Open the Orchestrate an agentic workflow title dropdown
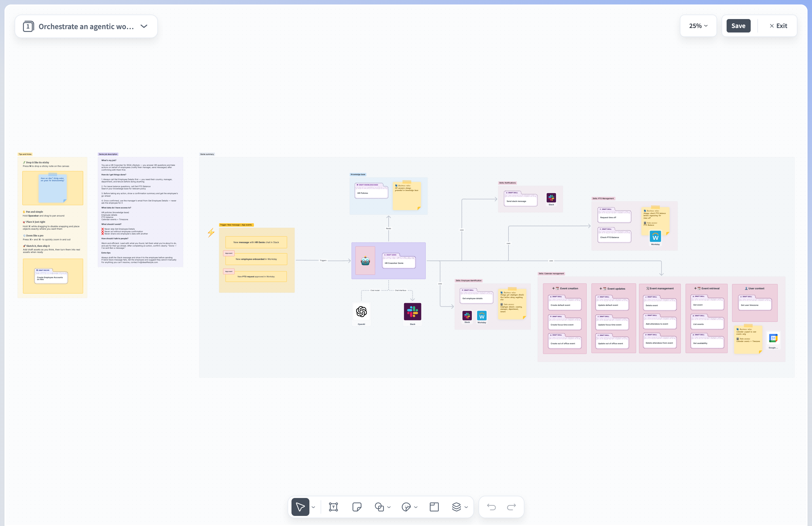This screenshot has height=526, width=812. 144,26
